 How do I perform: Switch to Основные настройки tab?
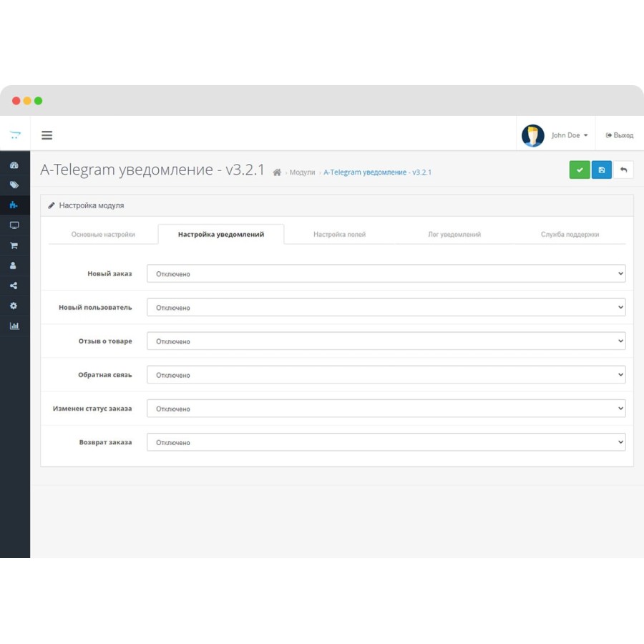click(103, 234)
